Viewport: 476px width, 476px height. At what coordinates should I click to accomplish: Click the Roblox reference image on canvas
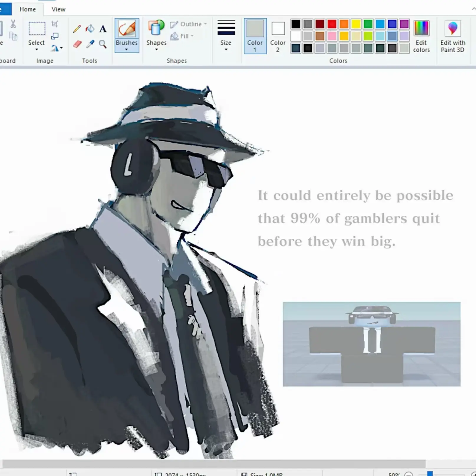372,344
